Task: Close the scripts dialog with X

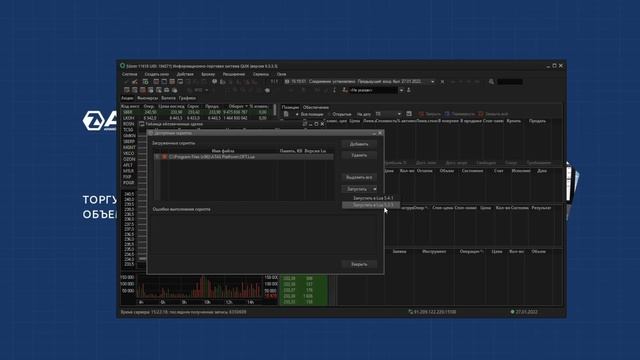Action: (380, 133)
